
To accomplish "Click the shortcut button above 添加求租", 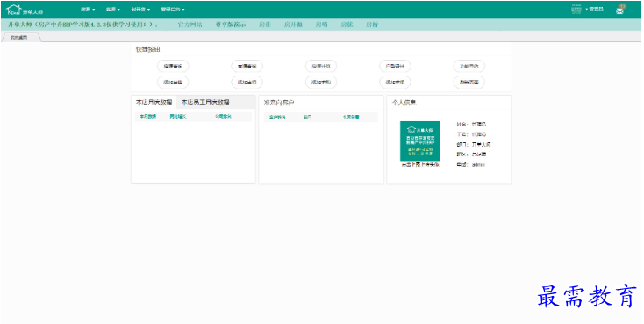I will point(395,66).
